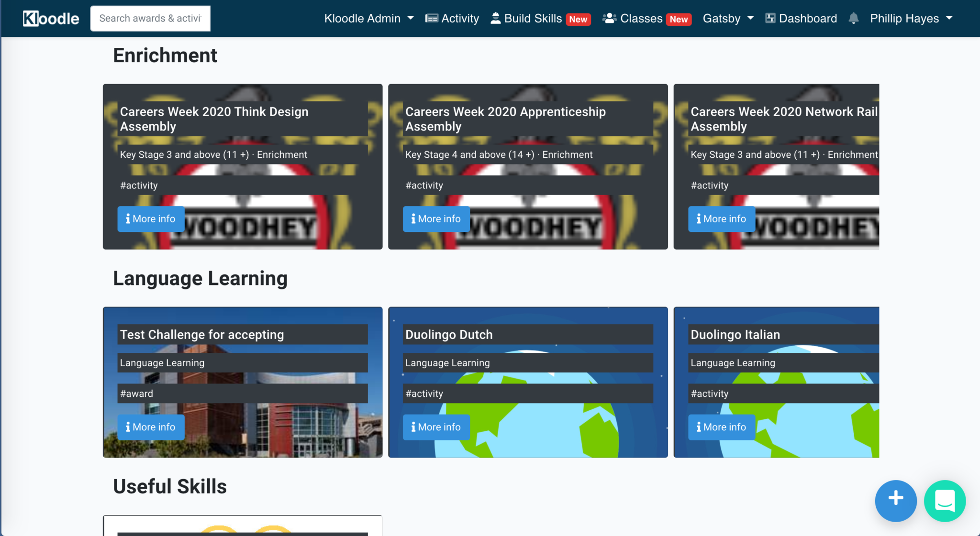Click the floating plus button to create new
The height and width of the screenshot is (536, 980).
[895, 500]
